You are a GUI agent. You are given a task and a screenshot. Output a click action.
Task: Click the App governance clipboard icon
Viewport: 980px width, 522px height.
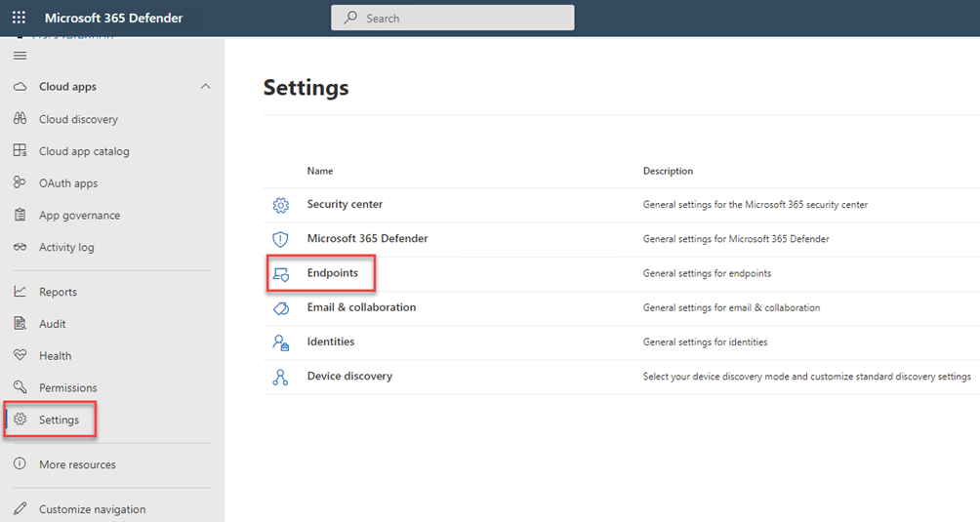pyautogui.click(x=20, y=215)
